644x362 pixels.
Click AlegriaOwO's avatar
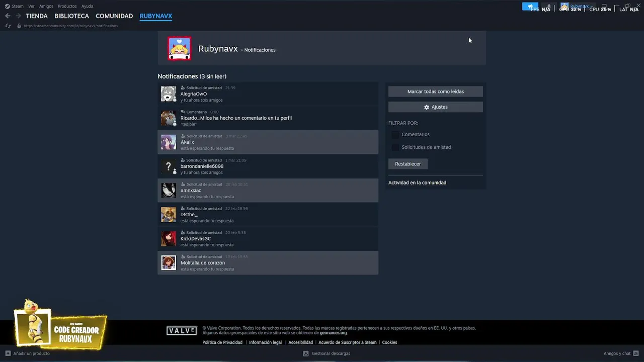click(169, 94)
